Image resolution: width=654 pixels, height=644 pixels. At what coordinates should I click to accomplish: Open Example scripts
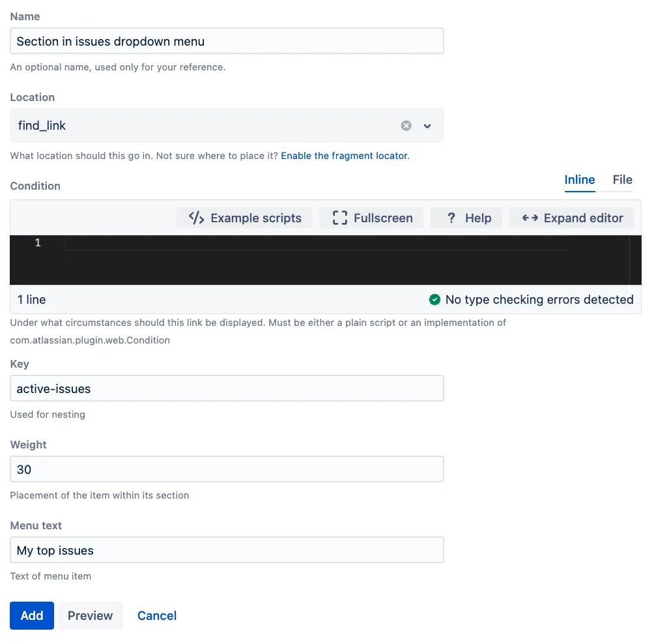pos(244,218)
